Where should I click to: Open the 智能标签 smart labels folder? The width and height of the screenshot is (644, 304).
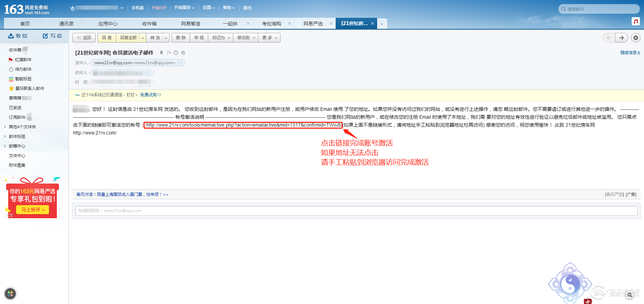click(23, 79)
